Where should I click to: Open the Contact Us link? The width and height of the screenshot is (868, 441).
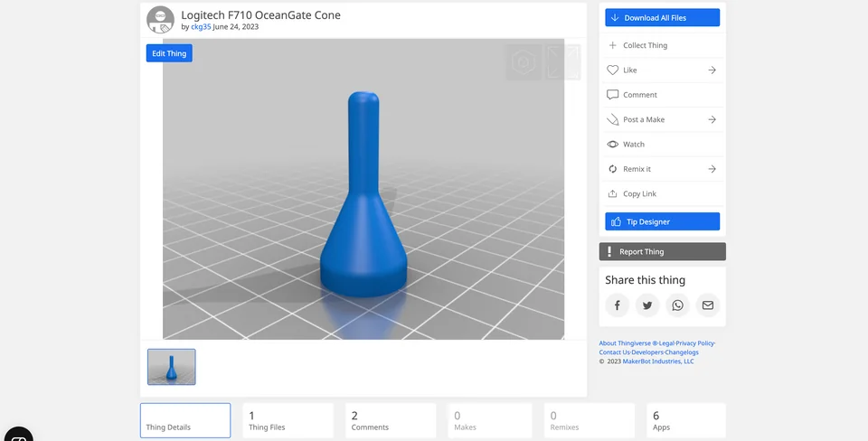pyautogui.click(x=615, y=352)
